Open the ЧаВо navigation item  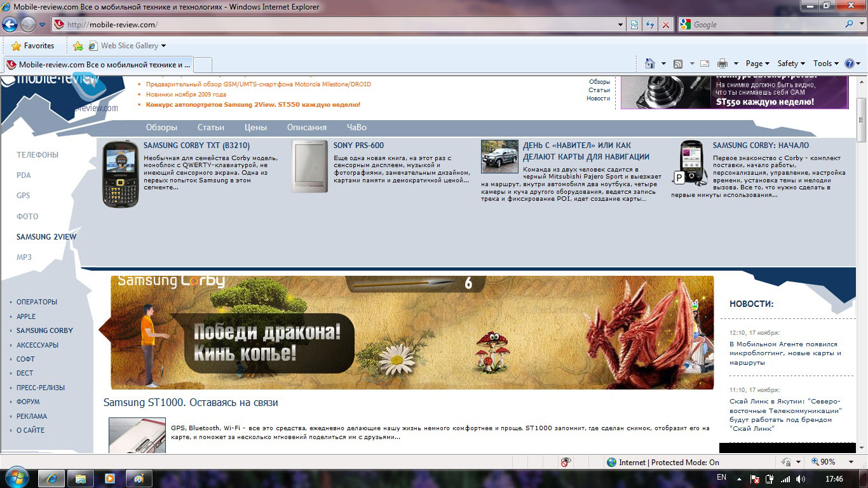pos(356,127)
